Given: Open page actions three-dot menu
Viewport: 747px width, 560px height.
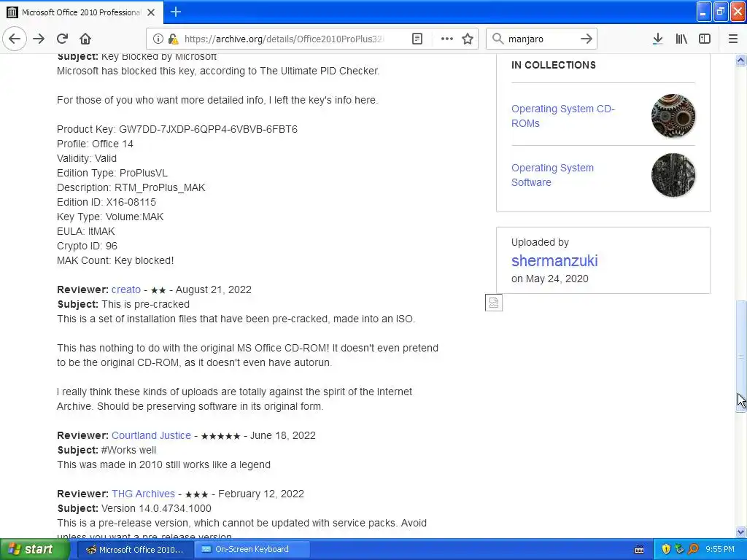Looking at the screenshot, I should coord(447,39).
